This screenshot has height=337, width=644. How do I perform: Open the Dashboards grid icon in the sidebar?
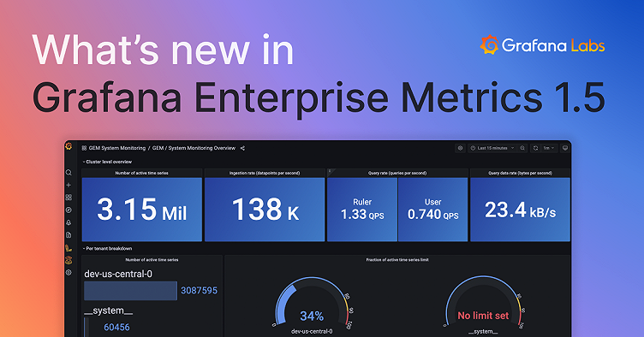click(x=69, y=198)
